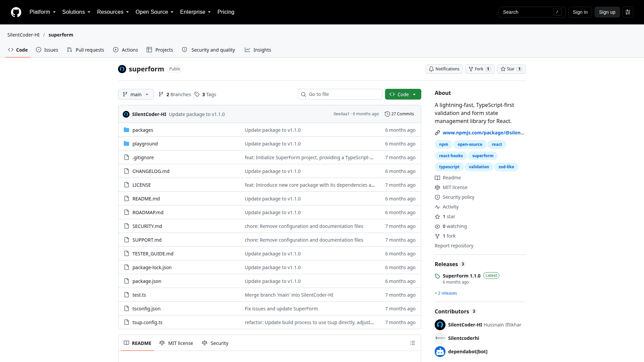Screen dimensions: 644x362
Task: Switch to the Pull requests tab
Action: click(86, 50)
